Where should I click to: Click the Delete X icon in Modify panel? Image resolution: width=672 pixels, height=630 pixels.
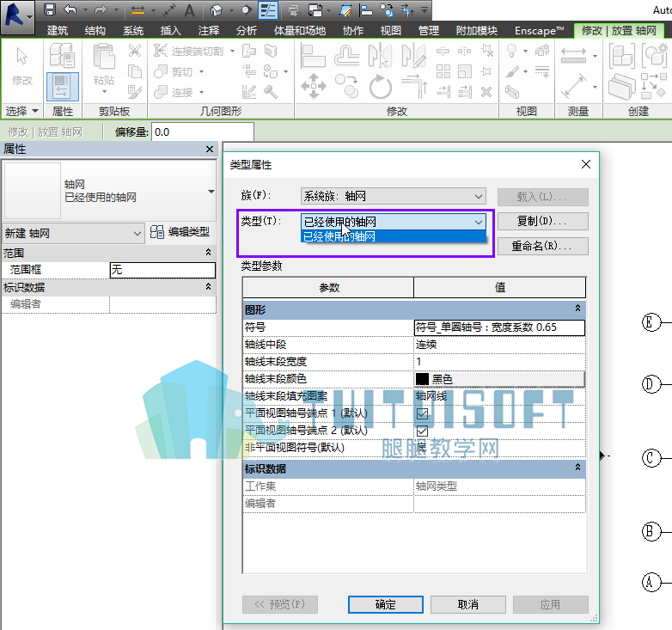486,92
